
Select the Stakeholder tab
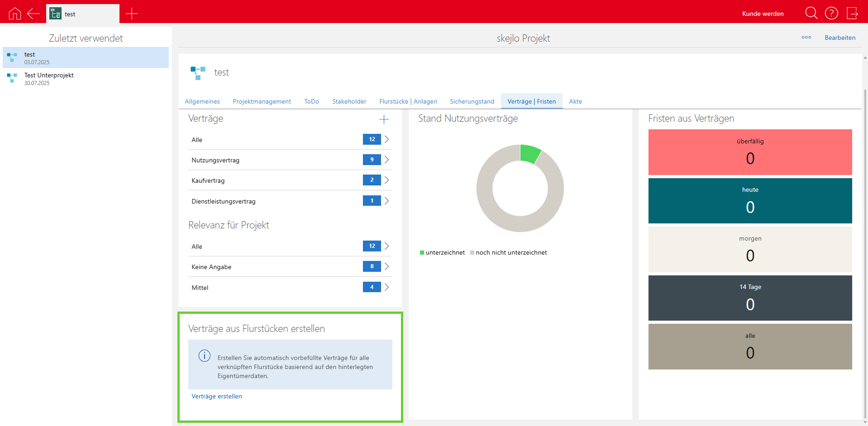tap(349, 101)
